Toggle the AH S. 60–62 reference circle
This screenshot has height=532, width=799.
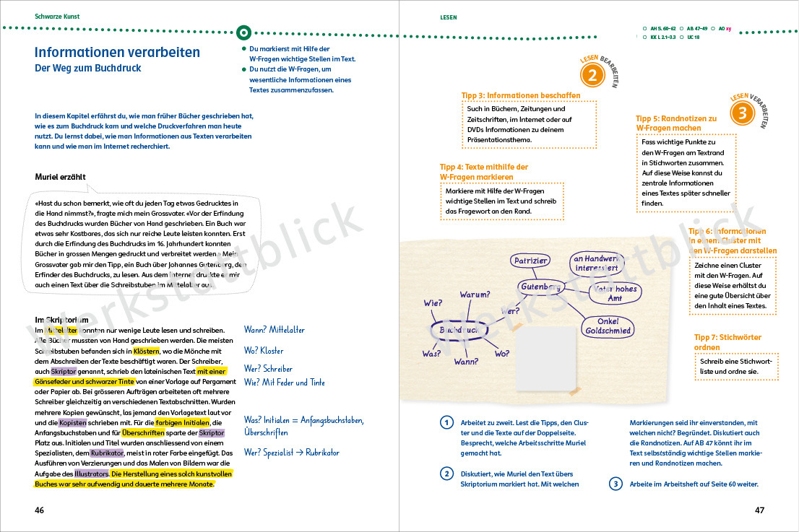pos(645,29)
